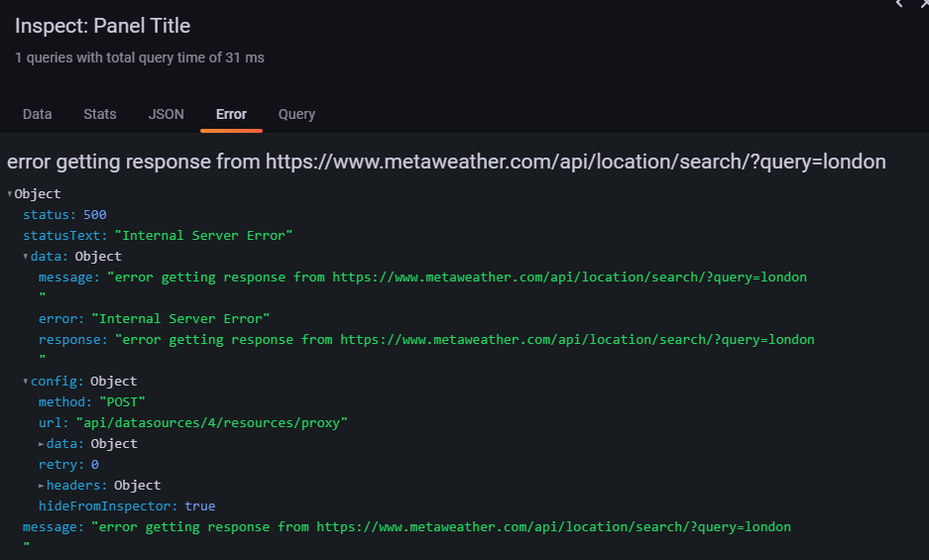Click the retry 0 value
The width and height of the screenshot is (929, 560).
click(95, 465)
